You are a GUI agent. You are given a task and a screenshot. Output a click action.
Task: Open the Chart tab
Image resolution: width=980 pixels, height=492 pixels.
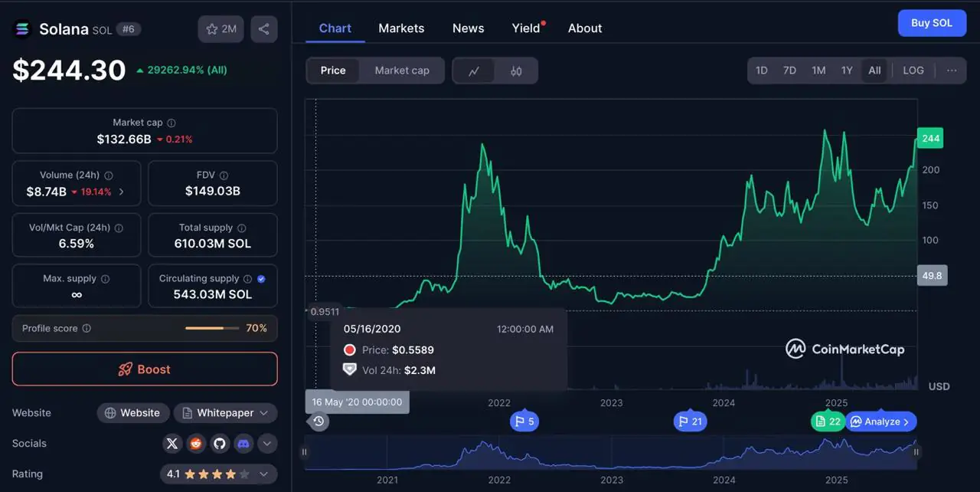(335, 28)
